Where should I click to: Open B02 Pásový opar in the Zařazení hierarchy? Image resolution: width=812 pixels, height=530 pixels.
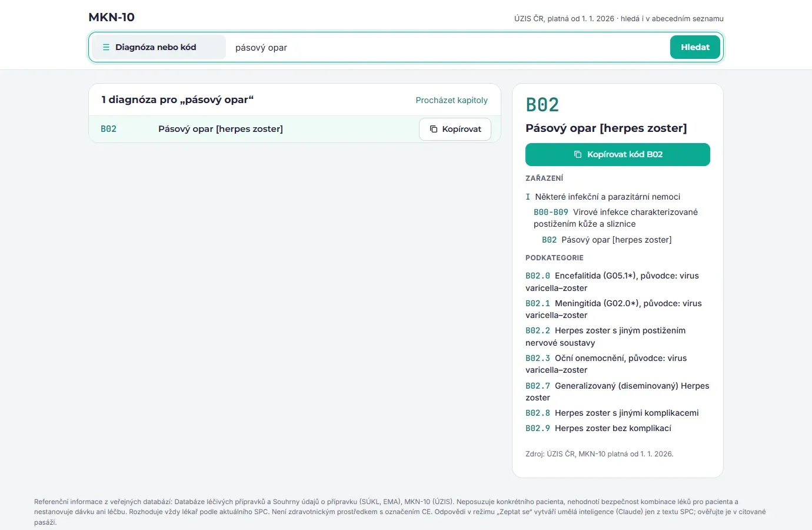pos(607,240)
